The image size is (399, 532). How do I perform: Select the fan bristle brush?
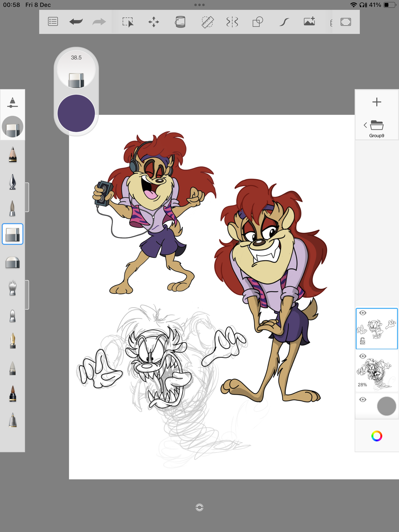[x=12, y=288]
